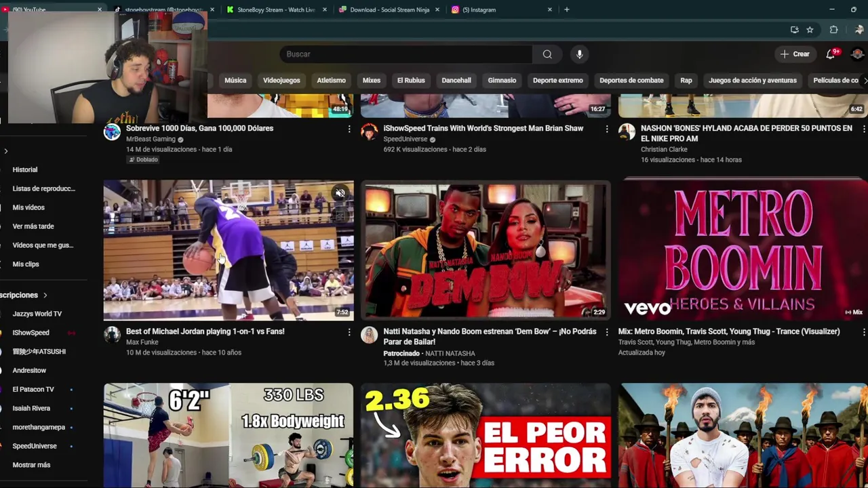
Task: Play Metro Boomin Heroes & Villains mix thumbnail
Action: tap(743, 250)
